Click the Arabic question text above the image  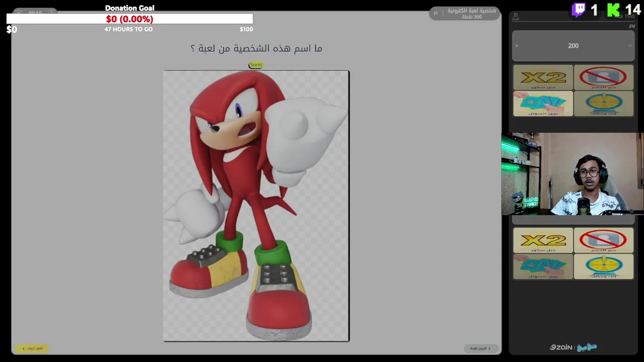tap(256, 48)
